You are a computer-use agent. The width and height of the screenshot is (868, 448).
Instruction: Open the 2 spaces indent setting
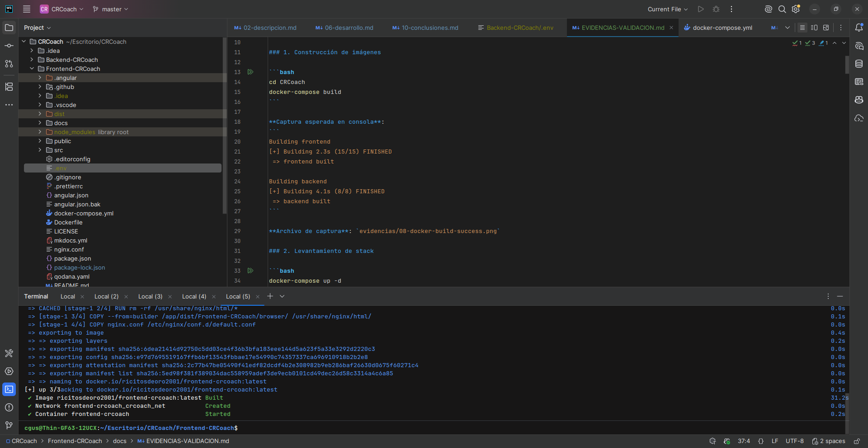click(829, 441)
